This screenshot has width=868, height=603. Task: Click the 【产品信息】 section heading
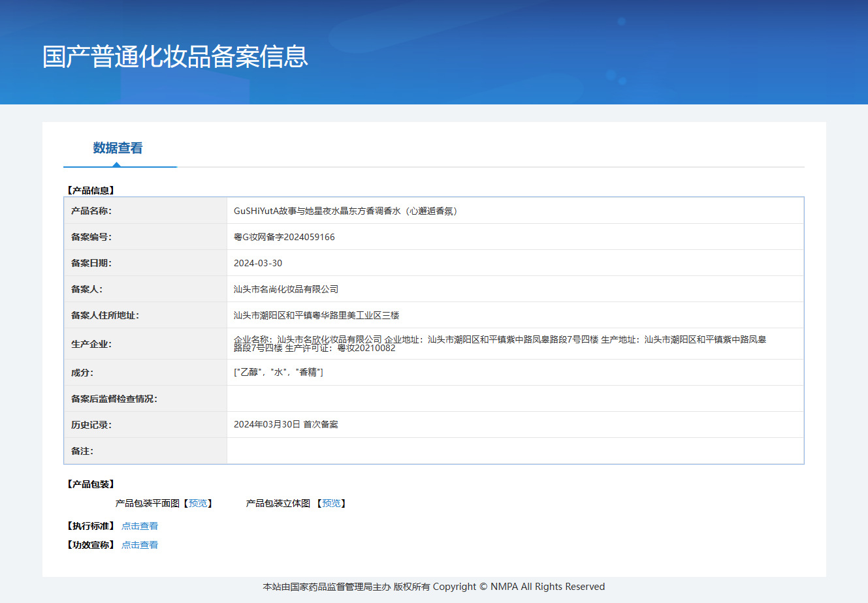[x=91, y=191]
